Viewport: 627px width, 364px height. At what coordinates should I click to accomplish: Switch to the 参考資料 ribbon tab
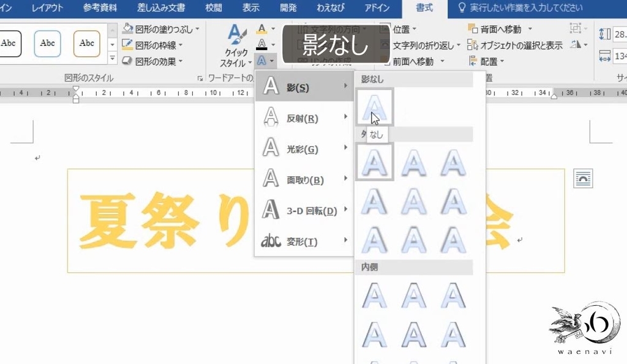(x=100, y=7)
